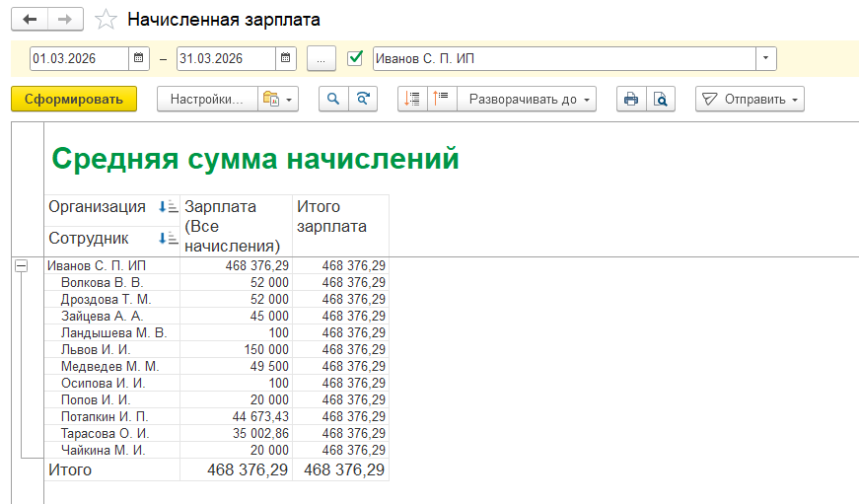Open Разворачивать до dropdown
Image resolution: width=859 pixels, height=504 pixels.
click(527, 100)
